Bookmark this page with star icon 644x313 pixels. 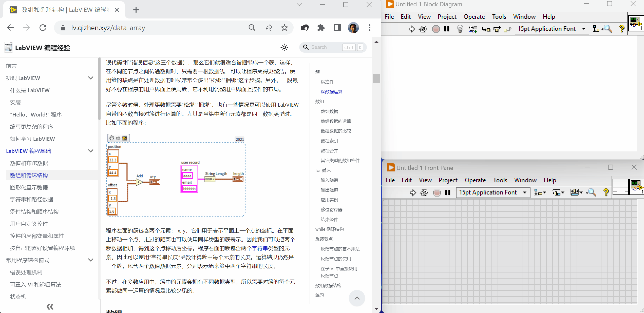coord(285,28)
